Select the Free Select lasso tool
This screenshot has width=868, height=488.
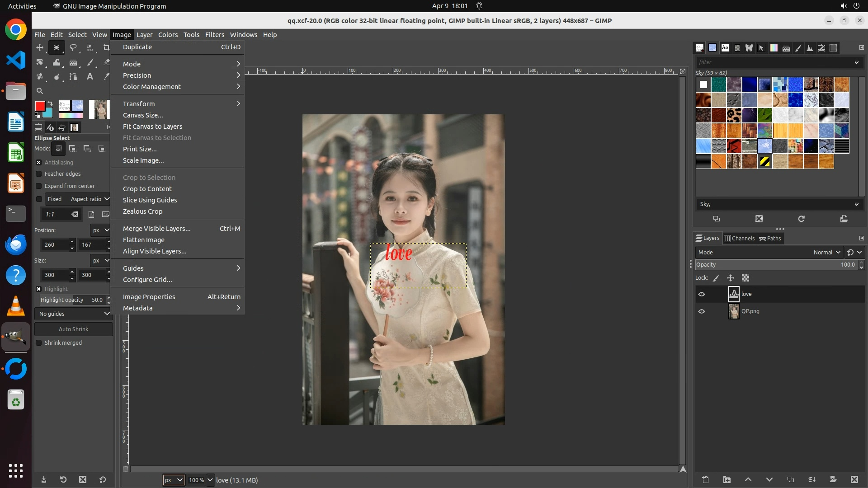coord(73,47)
